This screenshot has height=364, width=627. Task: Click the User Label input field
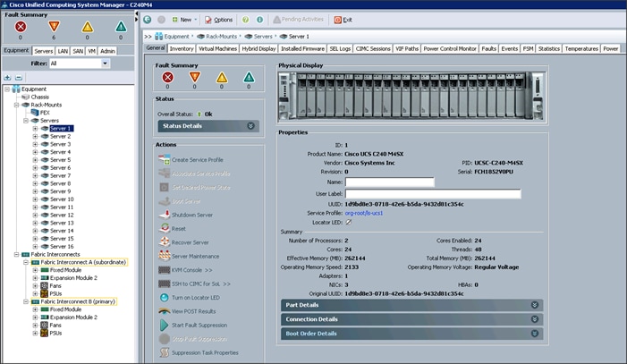(433, 193)
